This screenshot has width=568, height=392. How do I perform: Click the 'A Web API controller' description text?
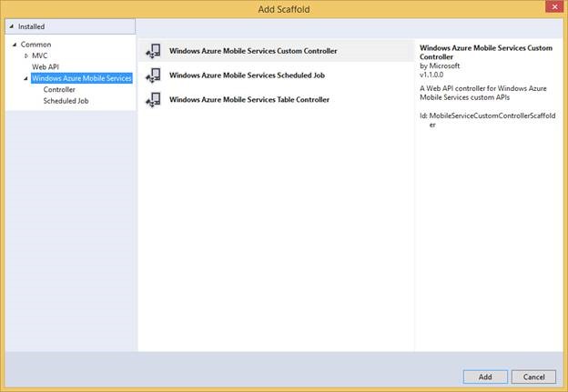click(483, 93)
